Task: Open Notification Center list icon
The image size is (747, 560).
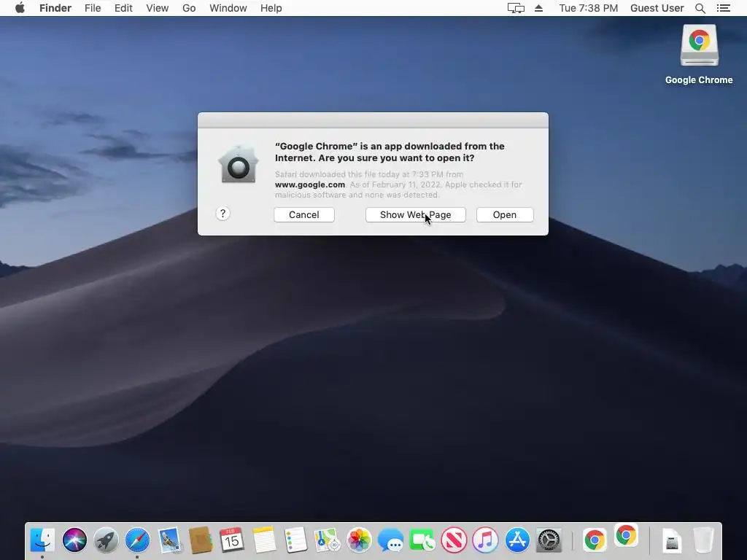Action: coord(723,8)
